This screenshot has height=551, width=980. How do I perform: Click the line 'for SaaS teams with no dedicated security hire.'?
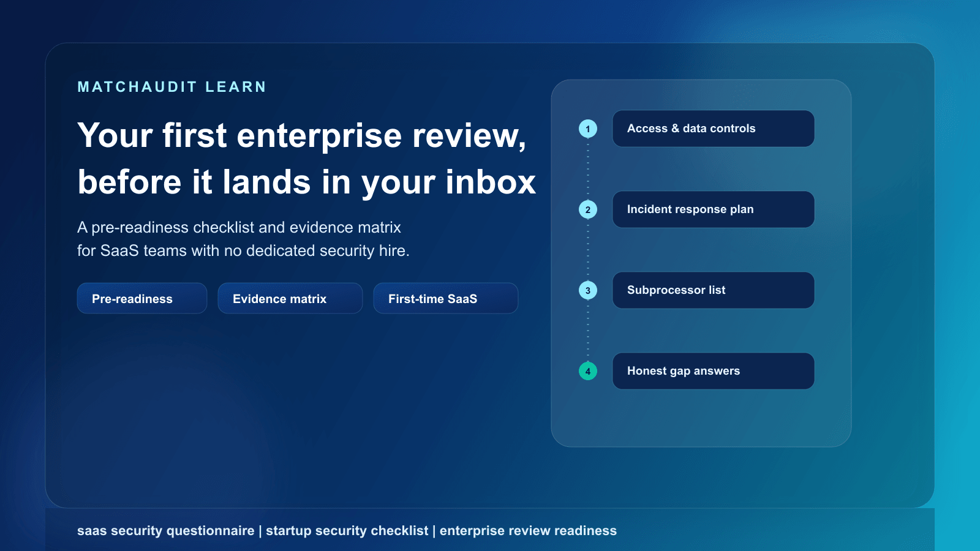pos(243,250)
